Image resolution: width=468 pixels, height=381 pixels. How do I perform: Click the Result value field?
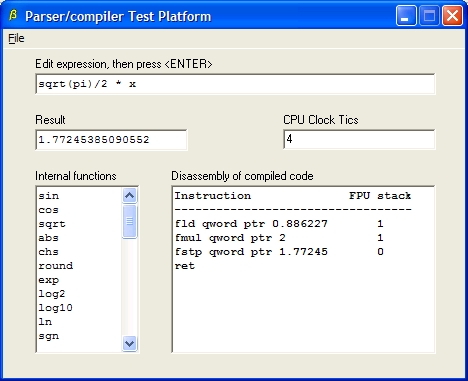[x=111, y=140]
